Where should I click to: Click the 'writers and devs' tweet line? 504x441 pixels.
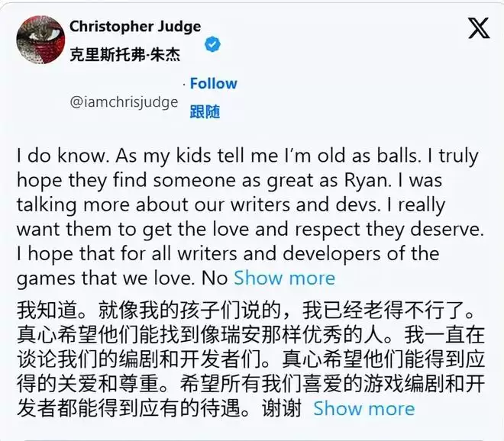click(x=231, y=204)
